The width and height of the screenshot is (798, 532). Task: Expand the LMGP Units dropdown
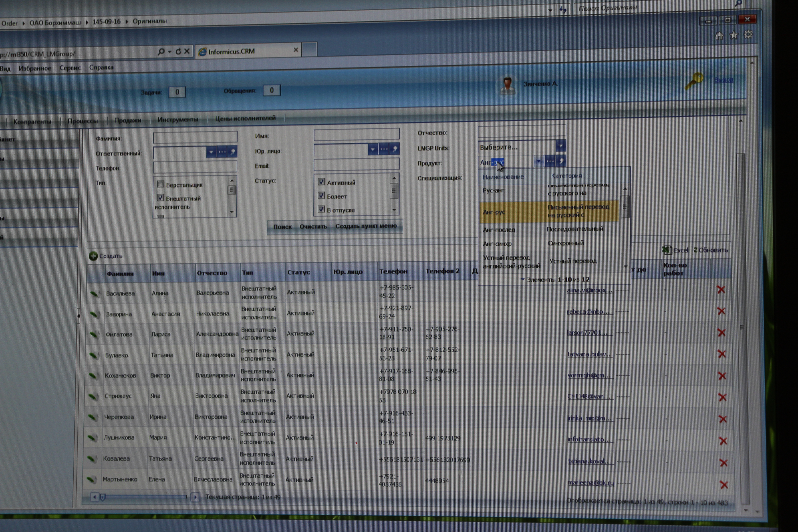coord(560,146)
